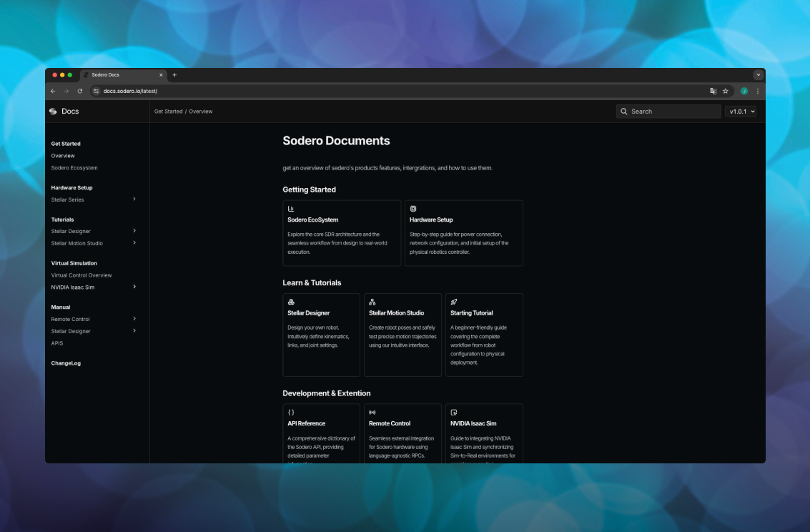
Task: Open the v1.0.1 version dropdown
Action: (x=741, y=112)
